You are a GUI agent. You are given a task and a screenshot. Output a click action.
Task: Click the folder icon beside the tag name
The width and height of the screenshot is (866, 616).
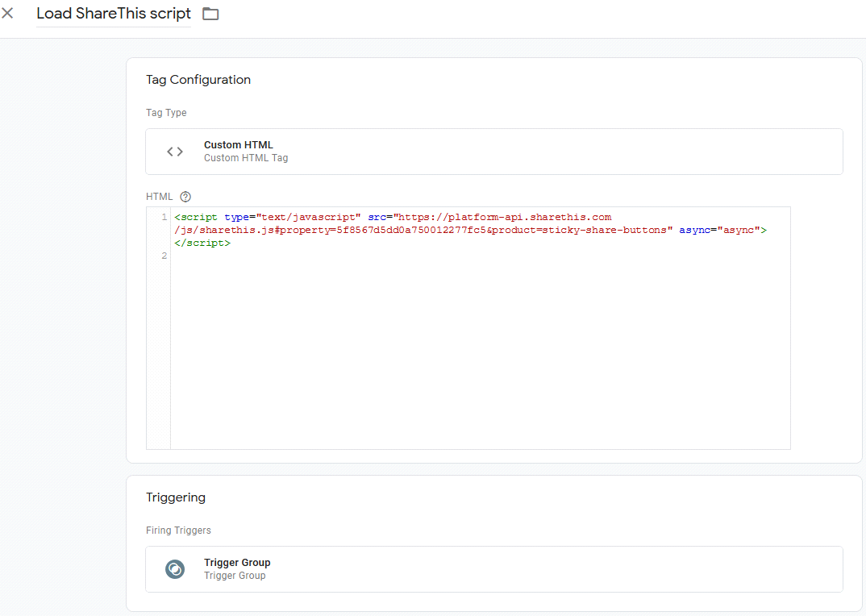pyautogui.click(x=210, y=14)
